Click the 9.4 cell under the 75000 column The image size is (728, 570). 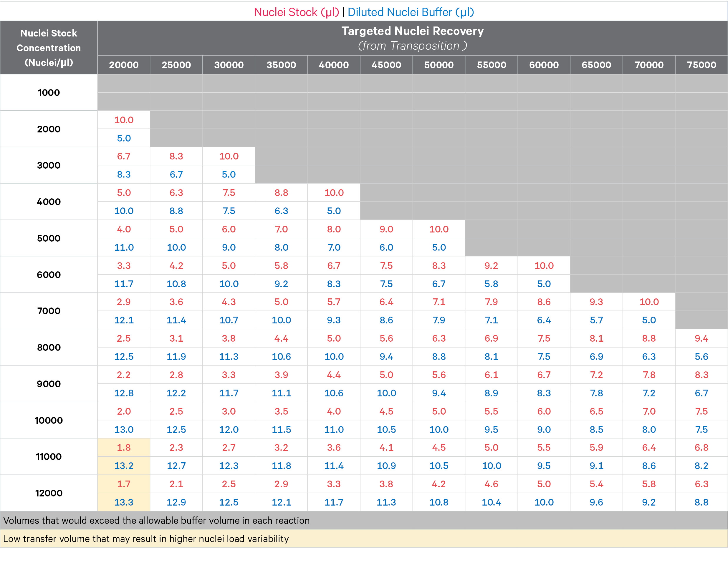pyautogui.click(x=701, y=338)
